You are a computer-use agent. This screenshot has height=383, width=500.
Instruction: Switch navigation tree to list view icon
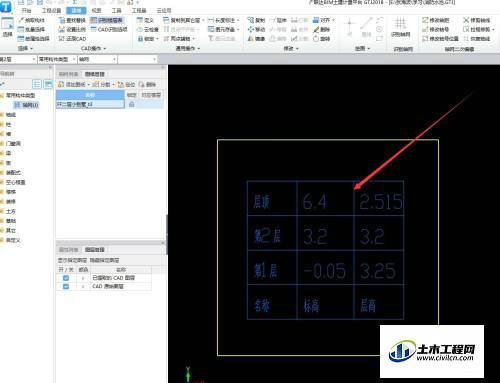pyautogui.click(x=37, y=84)
